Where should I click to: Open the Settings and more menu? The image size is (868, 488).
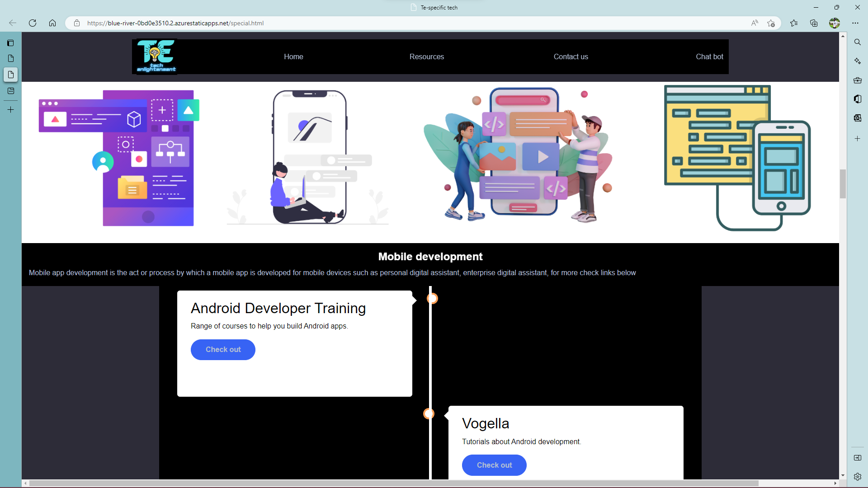(x=856, y=23)
